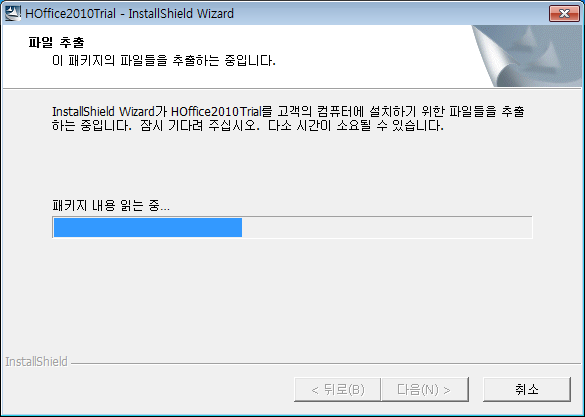The height and width of the screenshot is (417, 585).
Task: Click the blank title bar area left of the close button
Action: 392,13
